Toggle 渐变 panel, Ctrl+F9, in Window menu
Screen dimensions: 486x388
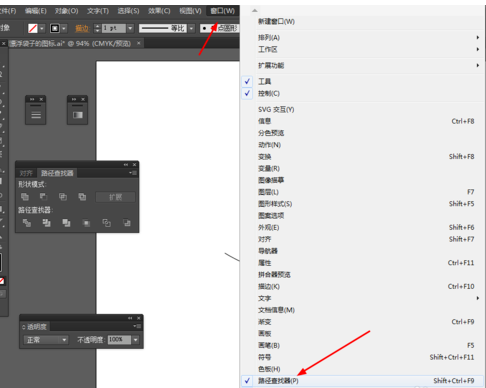point(362,322)
